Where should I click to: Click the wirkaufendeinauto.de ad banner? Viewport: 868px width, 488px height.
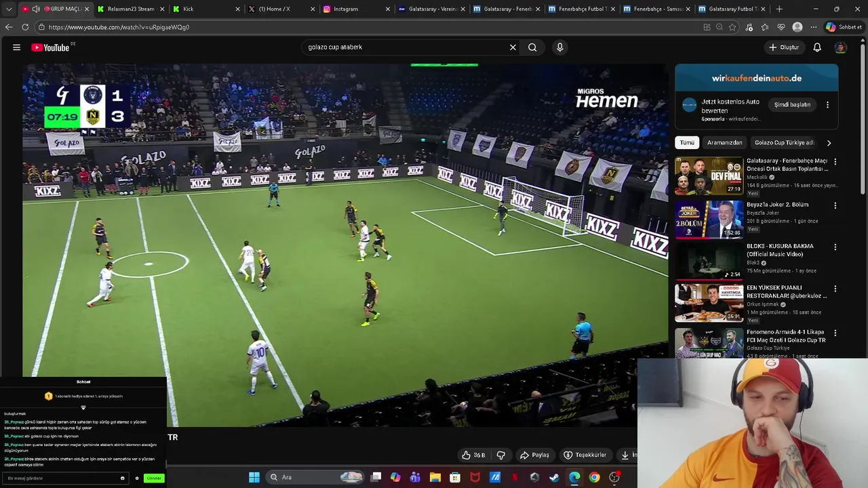coord(756,78)
